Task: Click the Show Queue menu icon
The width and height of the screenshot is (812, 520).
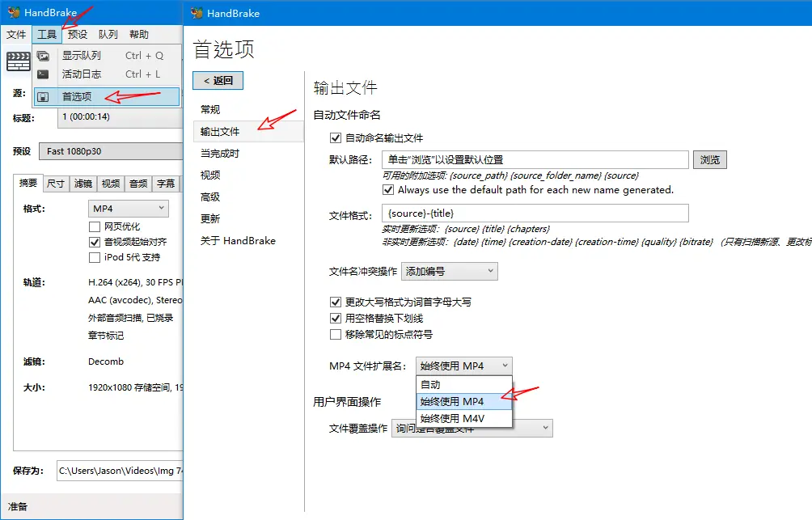Action: [x=44, y=56]
